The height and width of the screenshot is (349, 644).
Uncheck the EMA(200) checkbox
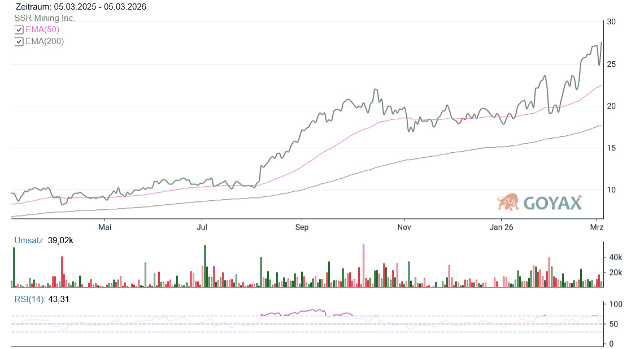click(19, 41)
